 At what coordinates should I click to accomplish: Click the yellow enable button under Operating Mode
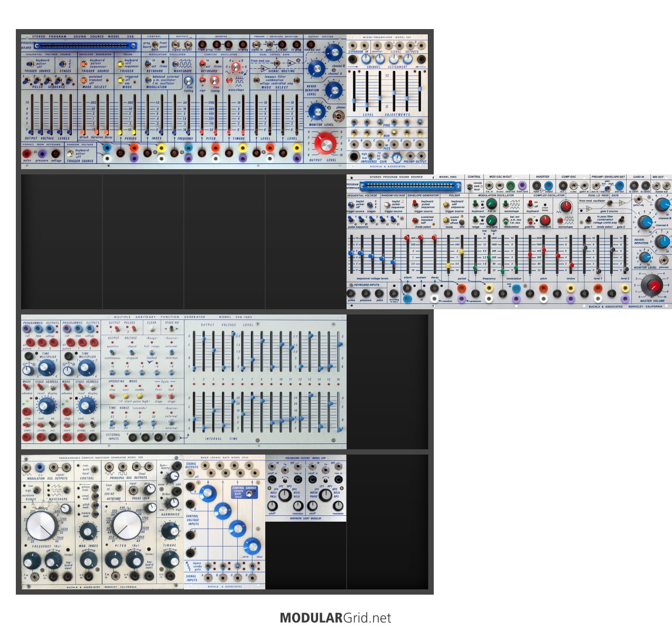pyautogui.click(x=139, y=395)
